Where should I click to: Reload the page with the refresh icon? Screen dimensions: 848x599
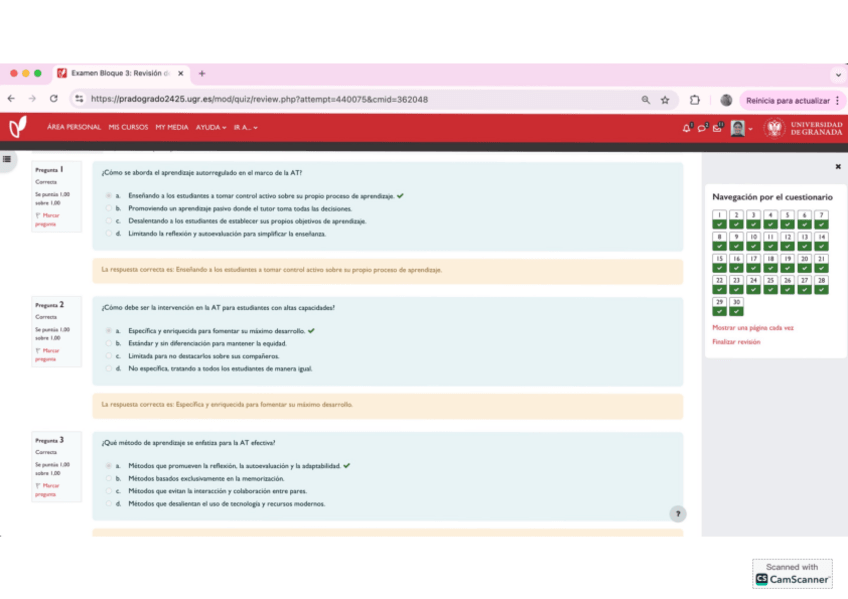(x=54, y=99)
